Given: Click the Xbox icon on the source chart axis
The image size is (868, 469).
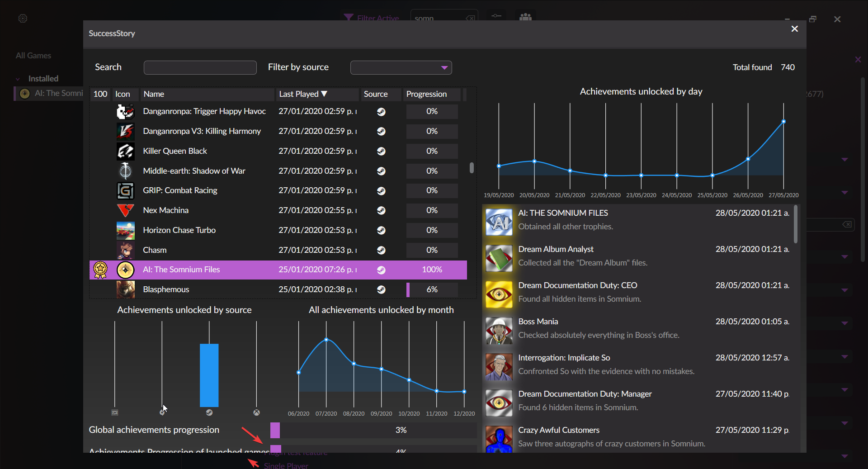Looking at the screenshot, I should pos(256,412).
